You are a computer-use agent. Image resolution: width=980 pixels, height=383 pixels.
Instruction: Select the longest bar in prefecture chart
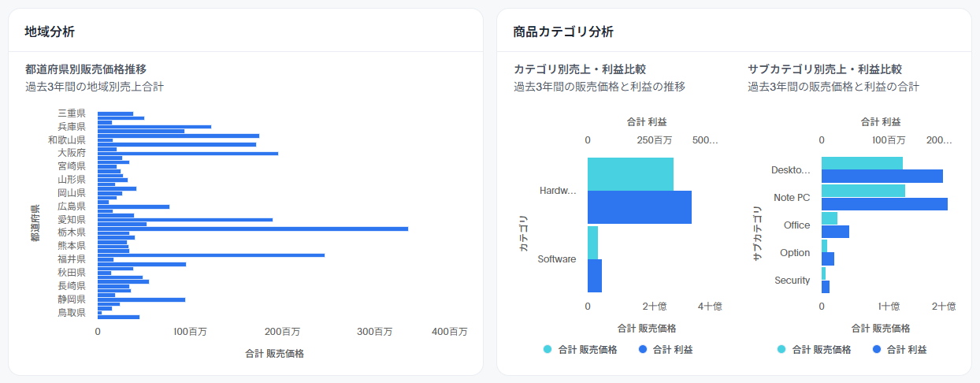(252, 229)
